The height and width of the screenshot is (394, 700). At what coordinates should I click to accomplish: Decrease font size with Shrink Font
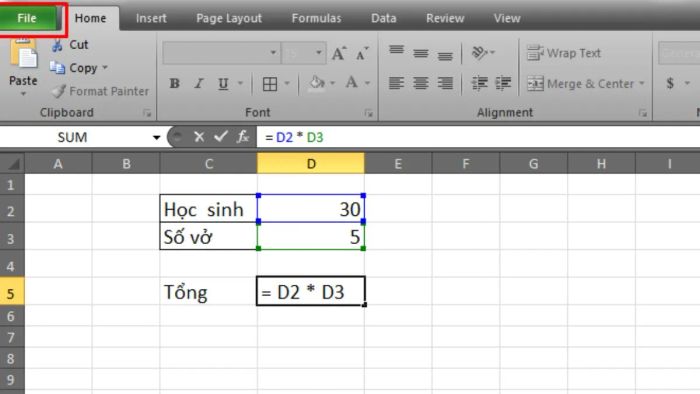point(362,54)
